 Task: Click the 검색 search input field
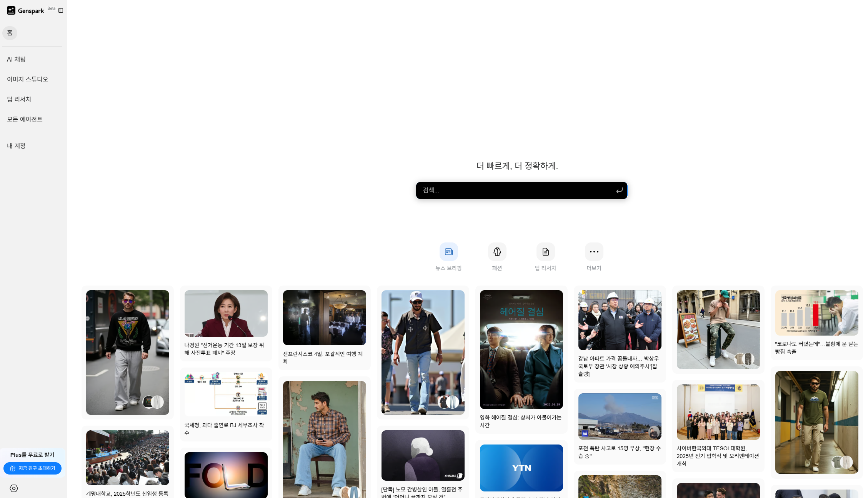(x=515, y=191)
